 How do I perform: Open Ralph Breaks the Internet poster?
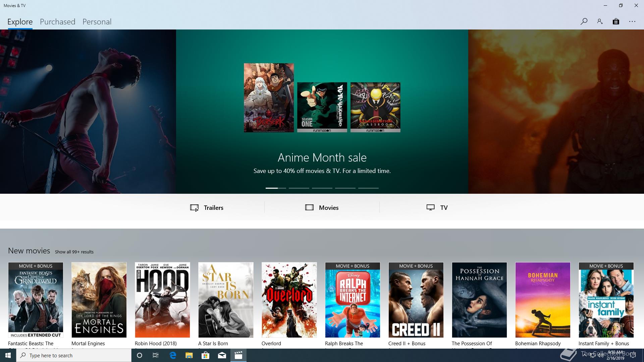(x=353, y=300)
